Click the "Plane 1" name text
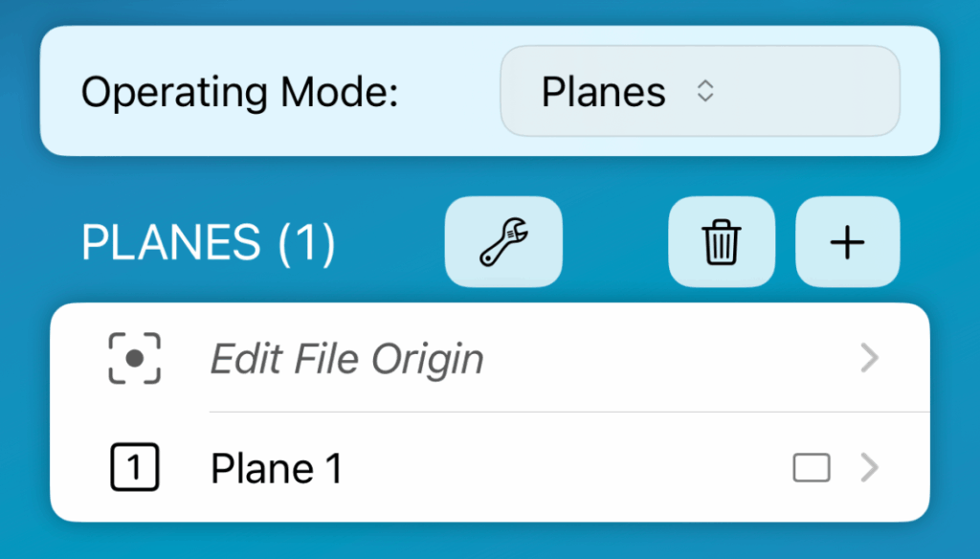Viewport: 980px width, 559px height. [x=276, y=469]
